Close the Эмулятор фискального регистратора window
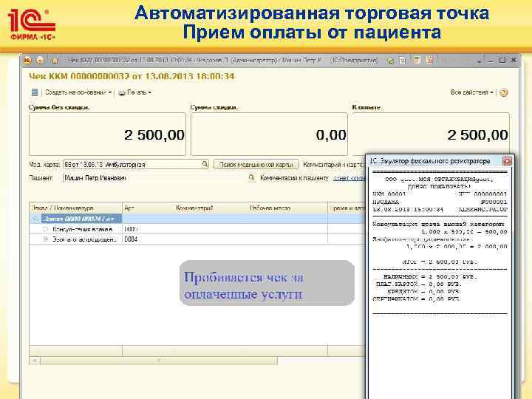Image resolution: width=532 pixels, height=399 pixels. coord(507,161)
